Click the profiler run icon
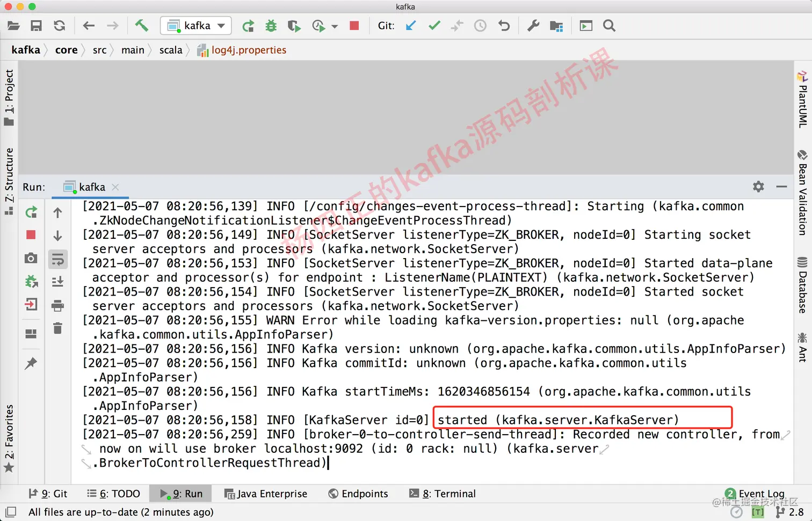The image size is (812, 521). [318, 26]
